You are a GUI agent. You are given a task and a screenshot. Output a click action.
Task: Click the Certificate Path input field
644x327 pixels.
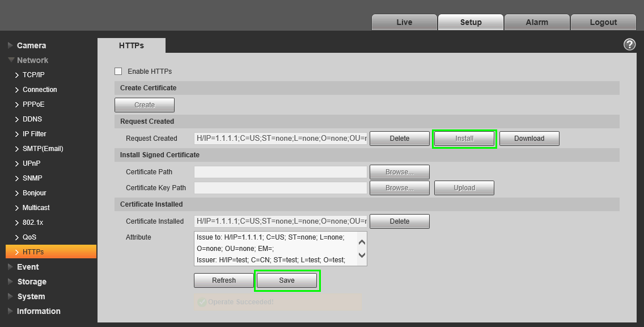point(281,172)
